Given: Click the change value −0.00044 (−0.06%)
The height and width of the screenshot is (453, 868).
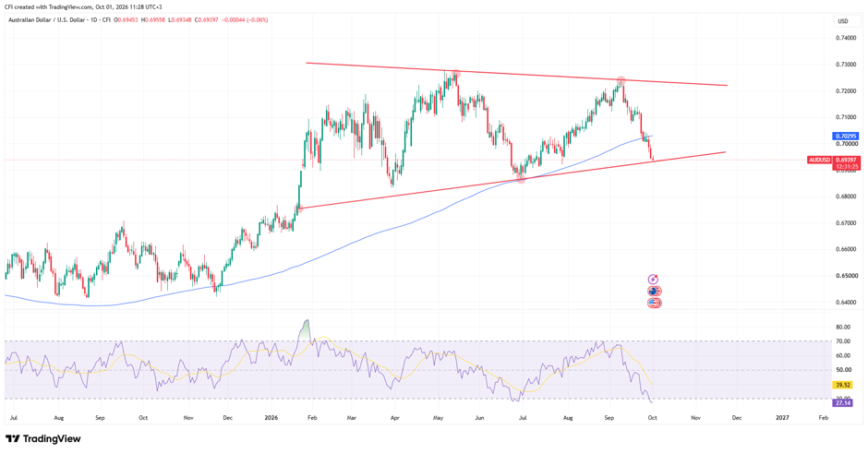Looking at the screenshot, I should [246, 20].
